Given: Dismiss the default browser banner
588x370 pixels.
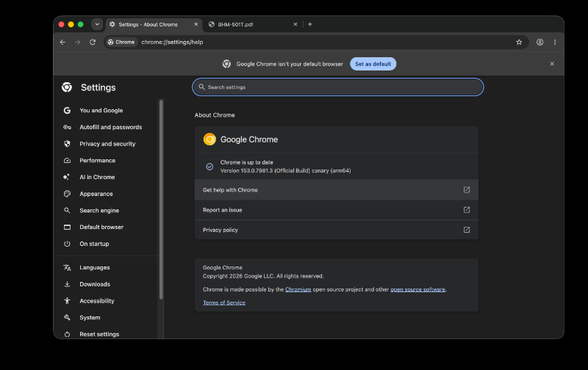Looking at the screenshot, I should tap(552, 64).
